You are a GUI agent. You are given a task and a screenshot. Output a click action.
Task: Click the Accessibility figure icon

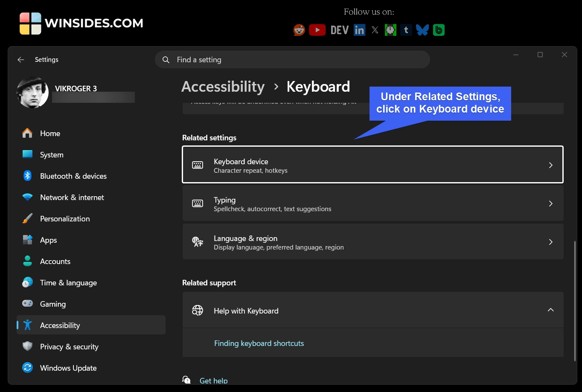point(27,325)
